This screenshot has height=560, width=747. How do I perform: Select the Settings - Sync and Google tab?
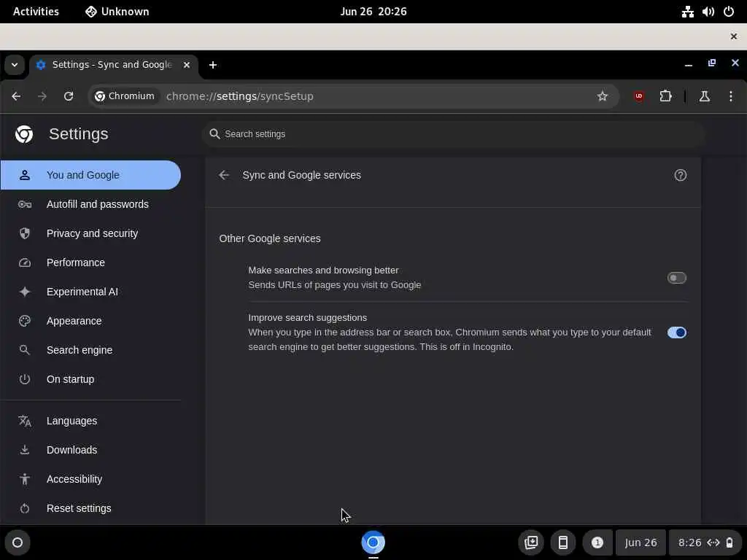coord(112,65)
